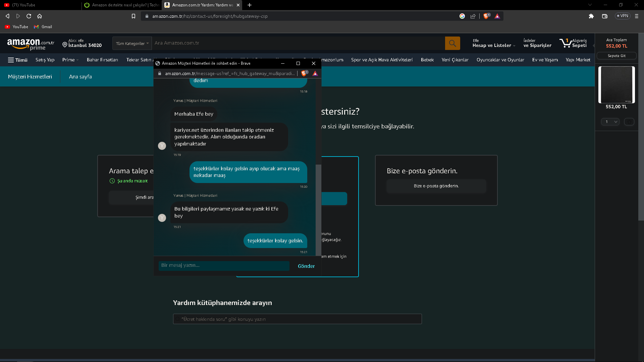Click the browser reload page icon
The height and width of the screenshot is (362, 644).
29,16
